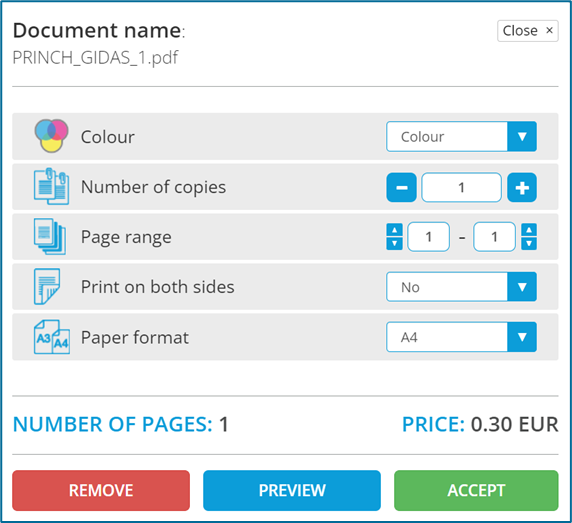Decrease number of copies with minus button
The height and width of the screenshot is (523, 572).
[x=402, y=187]
